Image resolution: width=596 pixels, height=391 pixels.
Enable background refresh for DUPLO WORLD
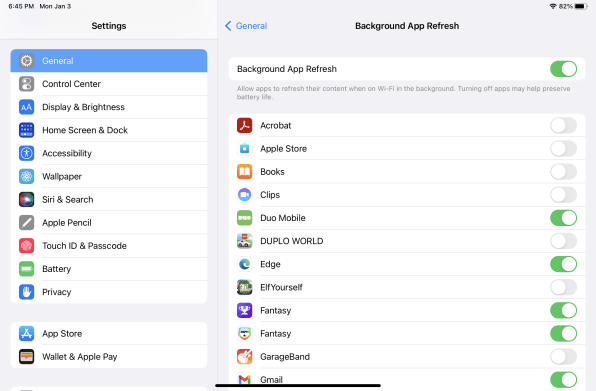(563, 241)
